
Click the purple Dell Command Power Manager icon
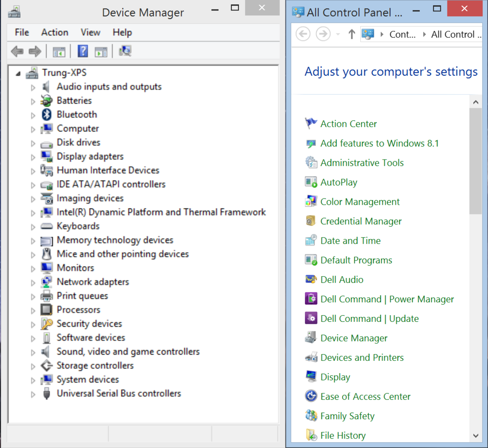point(311,299)
